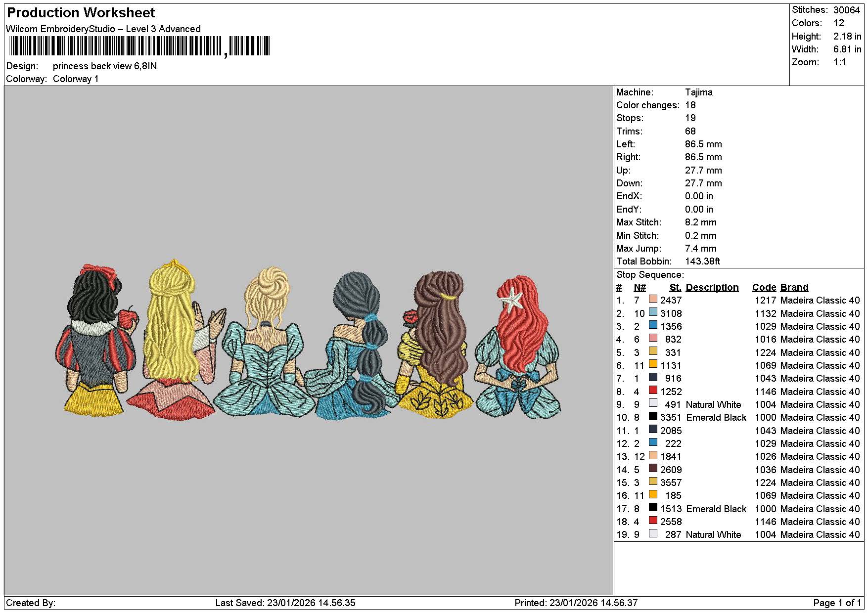Screen dimensions: 868x613
Task: Pick the blue swatch next to 1356
Action: click(653, 325)
